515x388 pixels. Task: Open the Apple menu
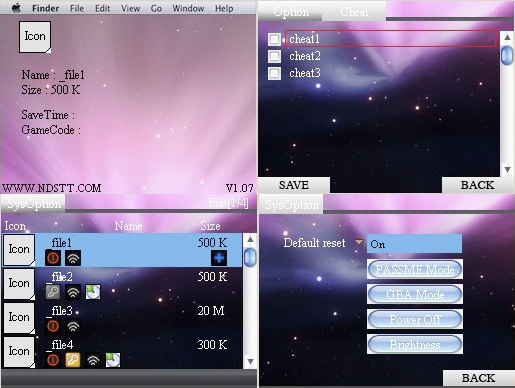[x=16, y=8]
